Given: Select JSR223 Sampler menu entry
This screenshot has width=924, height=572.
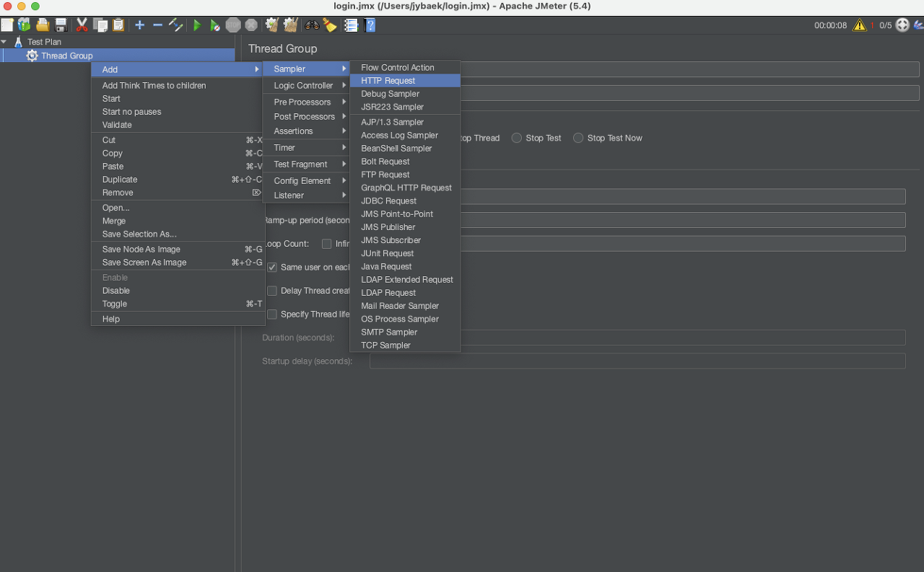Looking at the screenshot, I should [405, 107].
